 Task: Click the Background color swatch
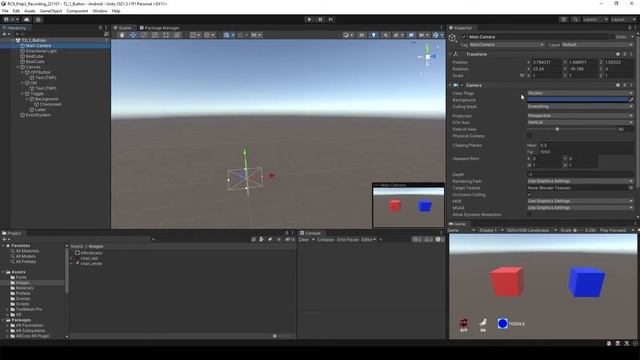coord(578,100)
